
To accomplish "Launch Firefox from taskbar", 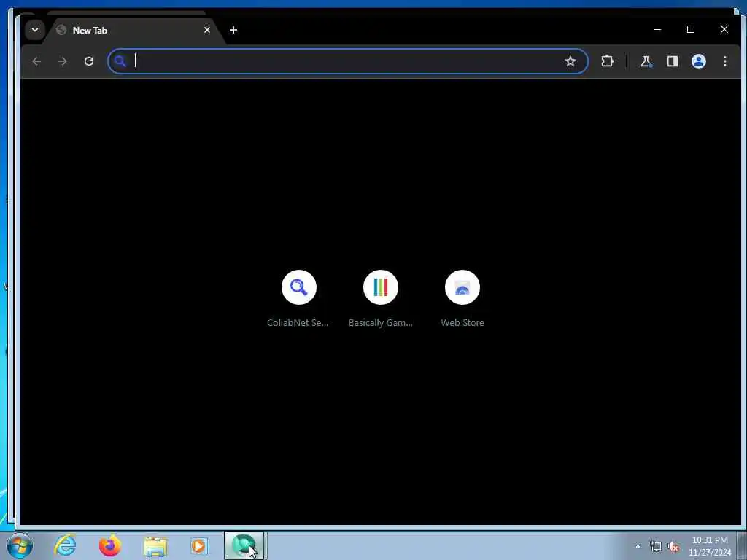I will click(109, 545).
